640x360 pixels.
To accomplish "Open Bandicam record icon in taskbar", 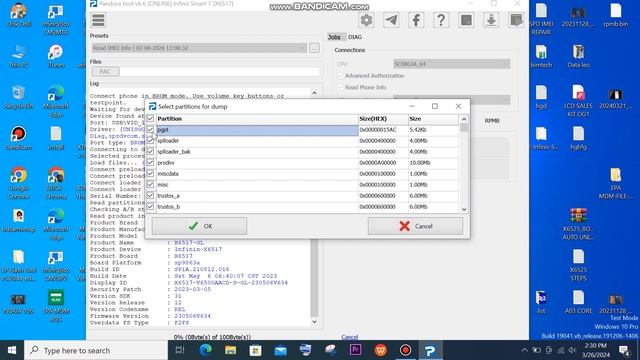I will 405,350.
